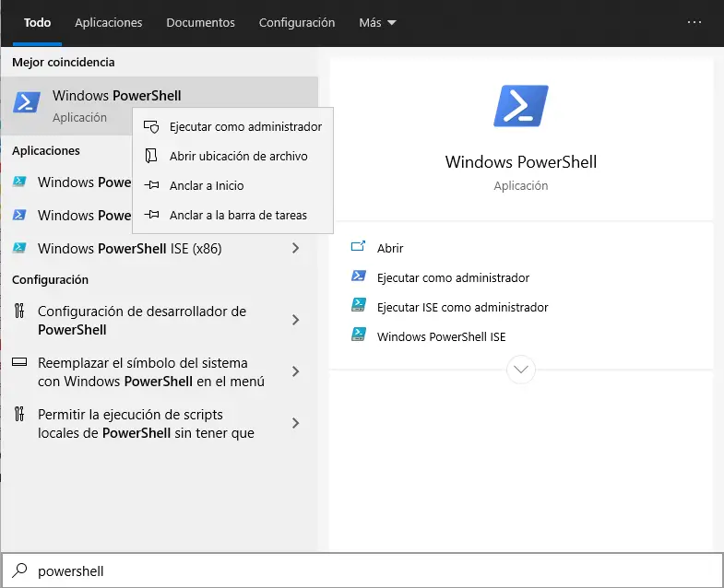Expand more actions with the circular chevron

[x=521, y=370]
